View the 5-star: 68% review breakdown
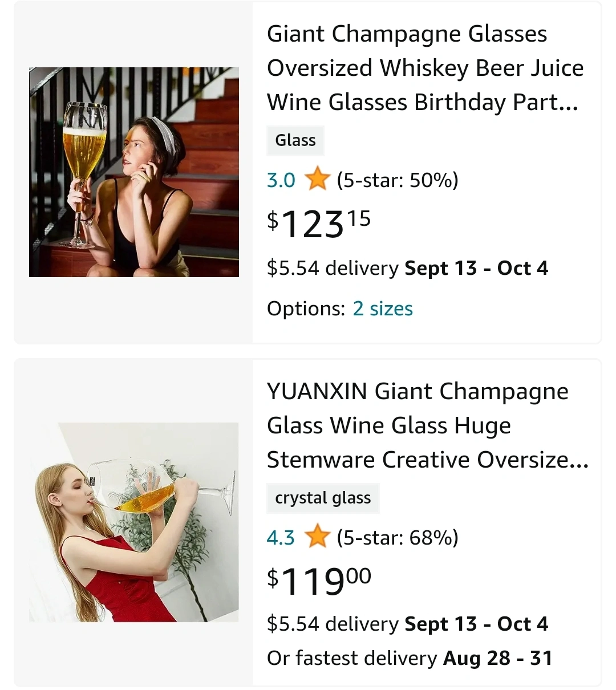The height and width of the screenshot is (690, 616). coord(398,538)
